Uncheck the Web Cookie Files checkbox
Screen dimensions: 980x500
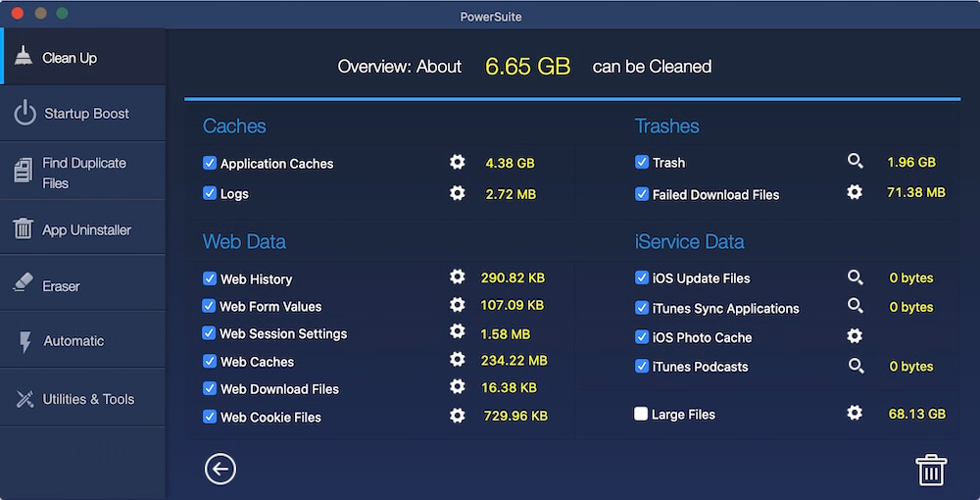coord(210,417)
